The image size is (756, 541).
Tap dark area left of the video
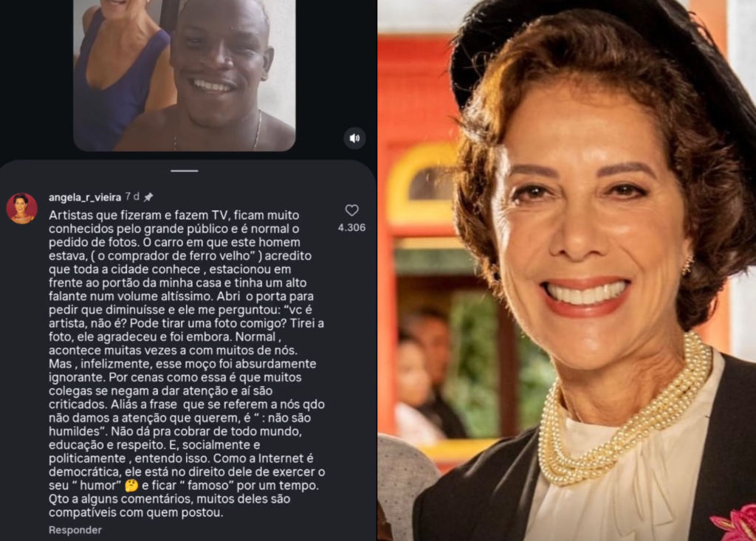tap(36, 77)
